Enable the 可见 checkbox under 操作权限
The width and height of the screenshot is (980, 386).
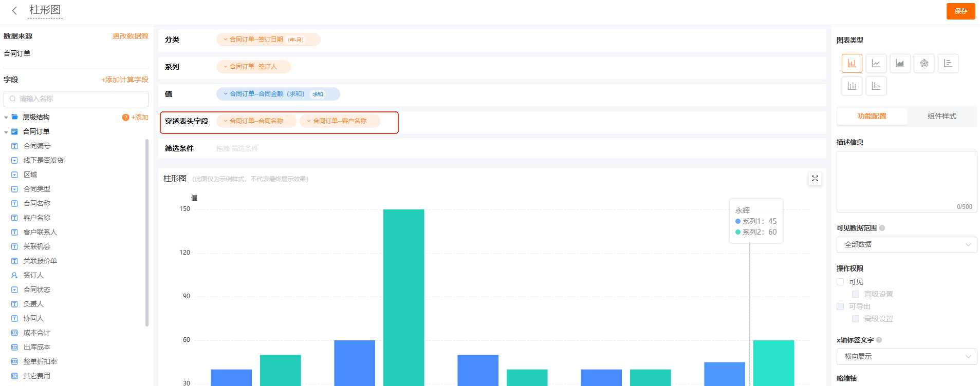tap(840, 282)
